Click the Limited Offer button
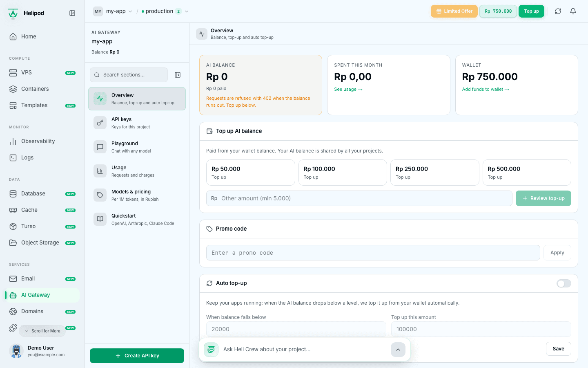The height and width of the screenshot is (368, 588). coord(454,11)
